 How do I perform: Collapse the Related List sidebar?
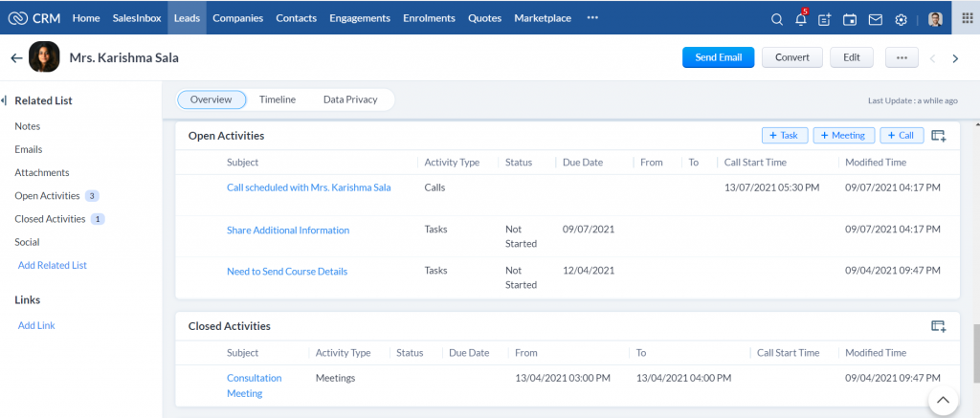(x=5, y=100)
